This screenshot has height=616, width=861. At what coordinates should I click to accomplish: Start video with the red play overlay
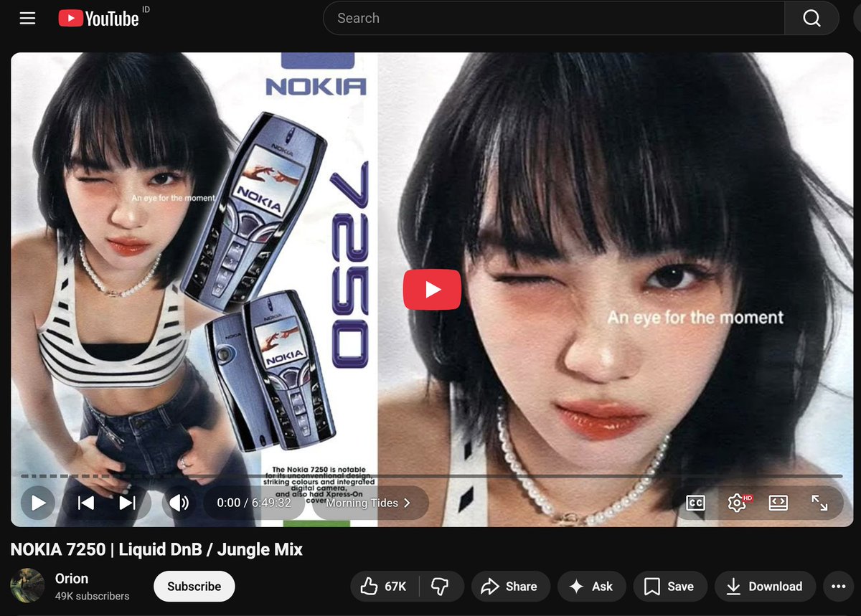432,289
